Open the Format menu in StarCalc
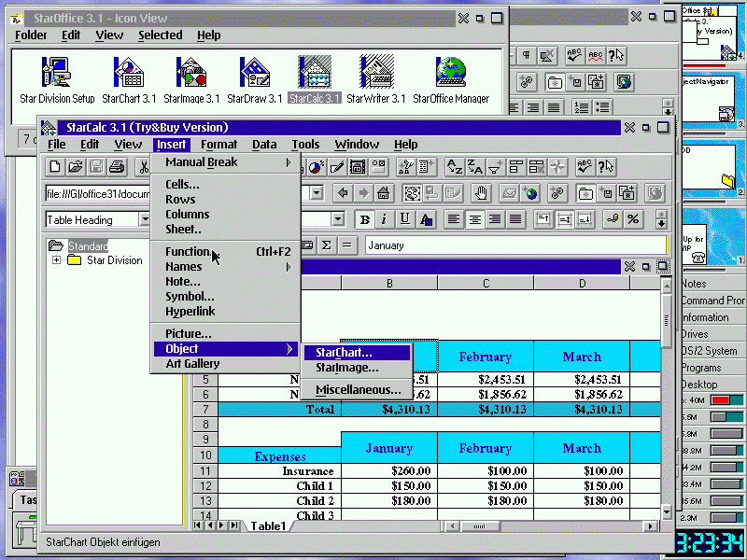Screen dimensions: 747x560 coord(218,145)
